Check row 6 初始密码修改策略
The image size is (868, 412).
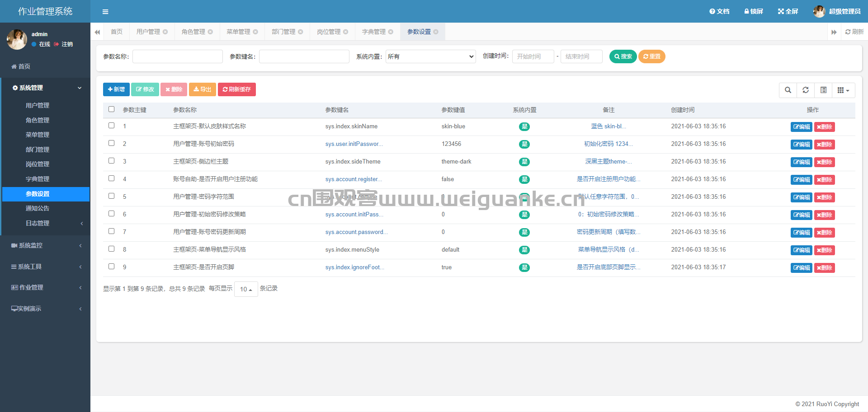tap(112, 214)
